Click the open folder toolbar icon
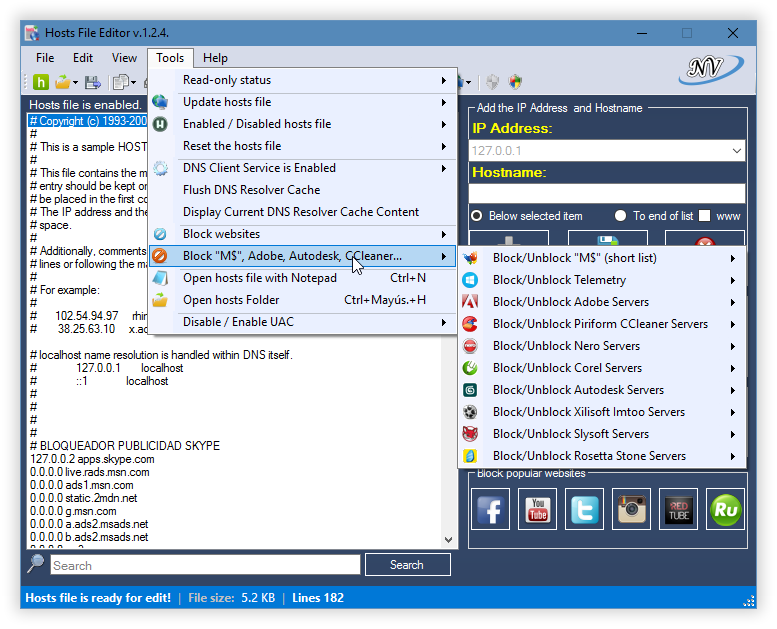This screenshot has width=777, height=629. coord(62,82)
